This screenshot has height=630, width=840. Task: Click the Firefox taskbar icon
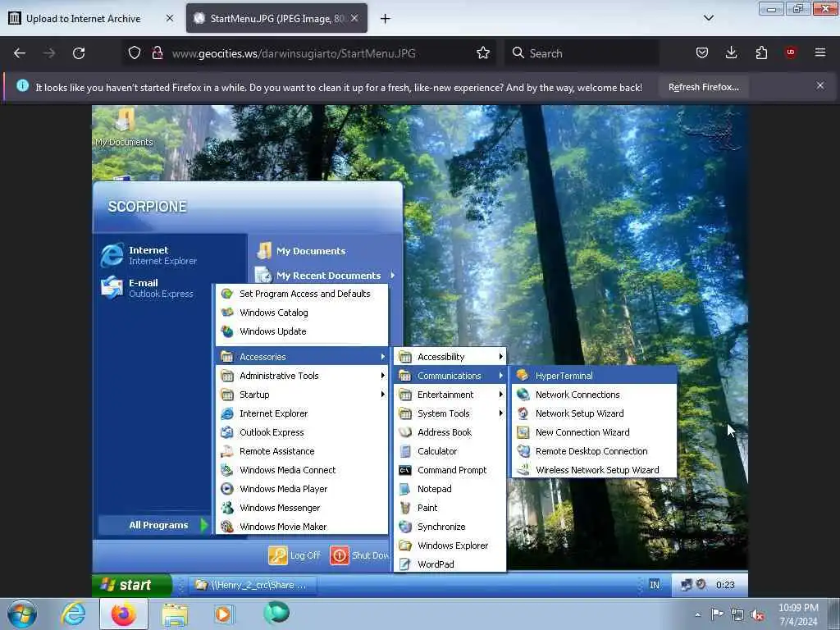[x=124, y=614]
